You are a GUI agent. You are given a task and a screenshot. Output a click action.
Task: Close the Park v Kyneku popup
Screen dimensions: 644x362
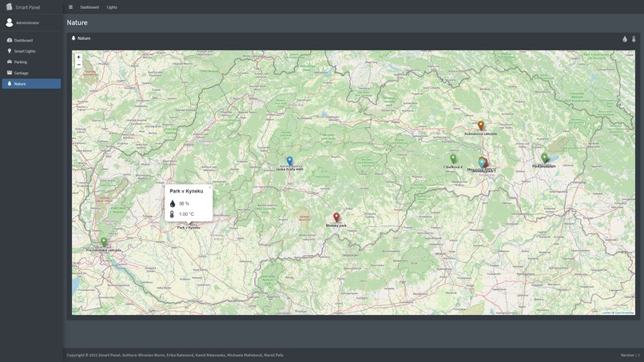(210, 188)
